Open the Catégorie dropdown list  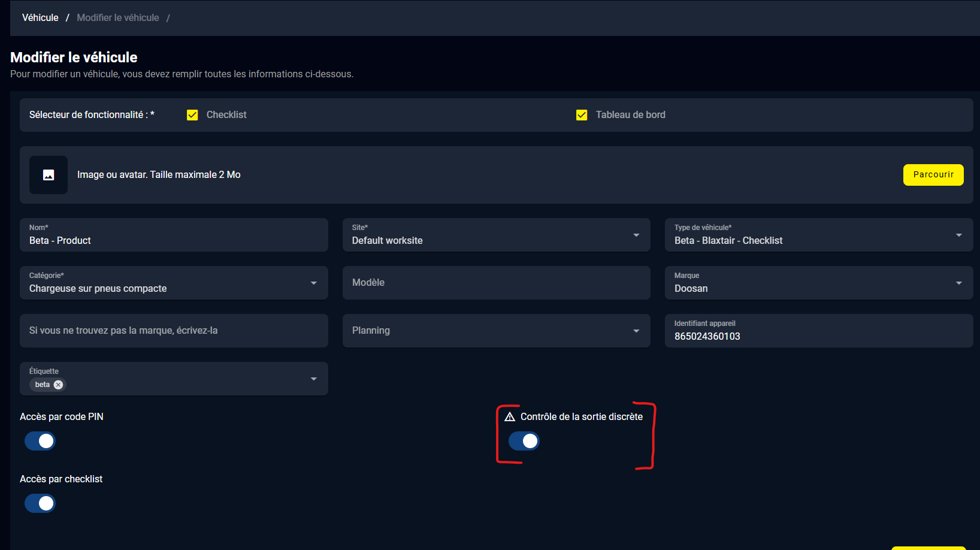pos(313,283)
